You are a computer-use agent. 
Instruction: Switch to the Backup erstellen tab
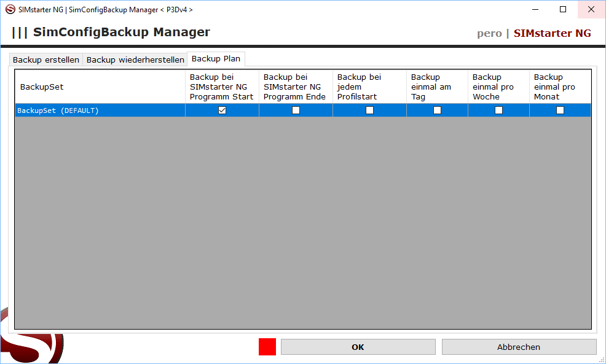tap(46, 60)
